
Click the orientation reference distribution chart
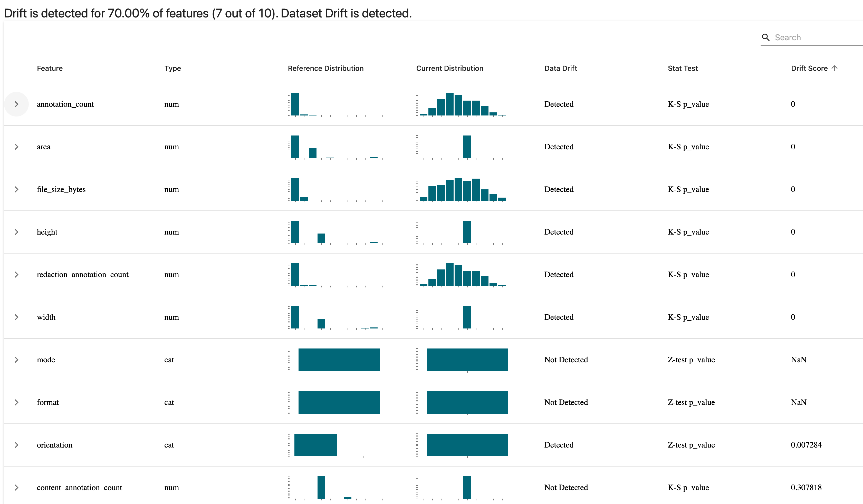pyautogui.click(x=336, y=445)
